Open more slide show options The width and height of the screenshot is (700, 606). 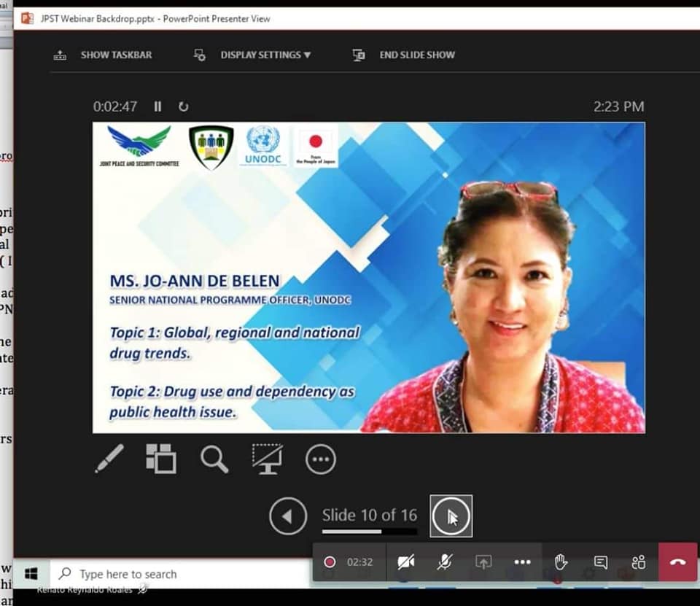pos(321,459)
